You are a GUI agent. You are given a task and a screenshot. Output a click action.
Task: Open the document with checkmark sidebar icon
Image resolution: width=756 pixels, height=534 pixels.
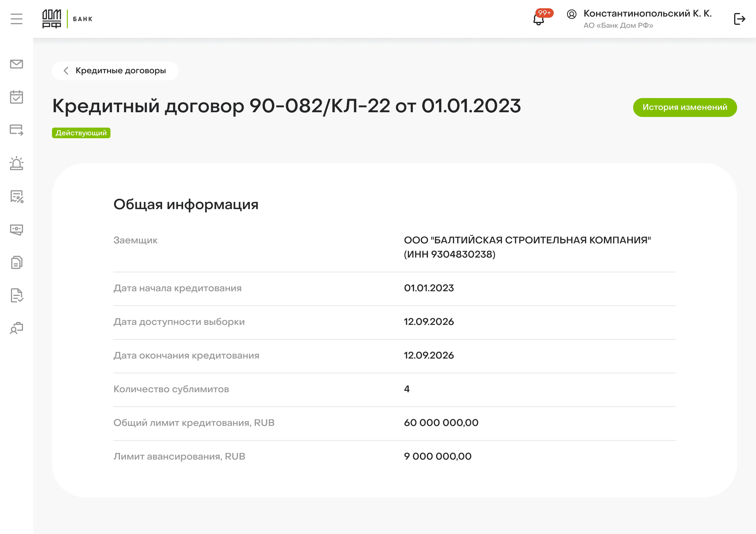coord(17,295)
